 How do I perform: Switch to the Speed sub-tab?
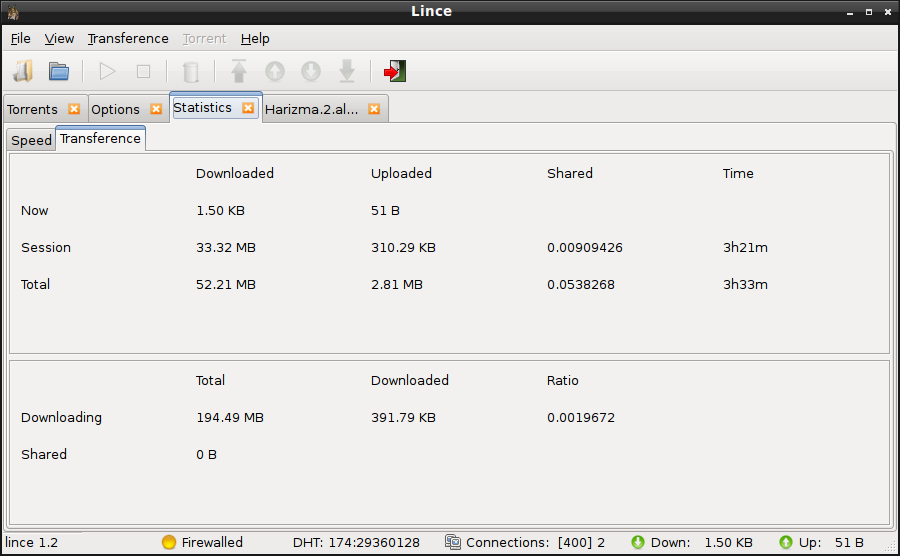(x=32, y=140)
